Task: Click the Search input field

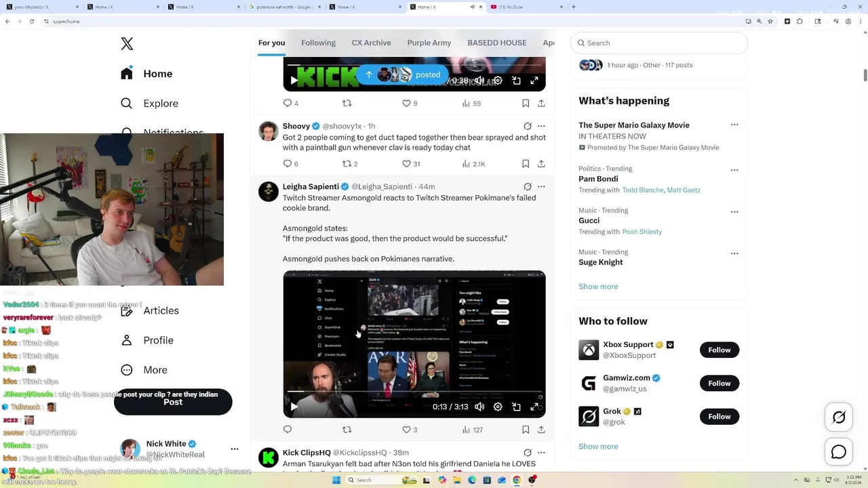Action: [x=659, y=43]
